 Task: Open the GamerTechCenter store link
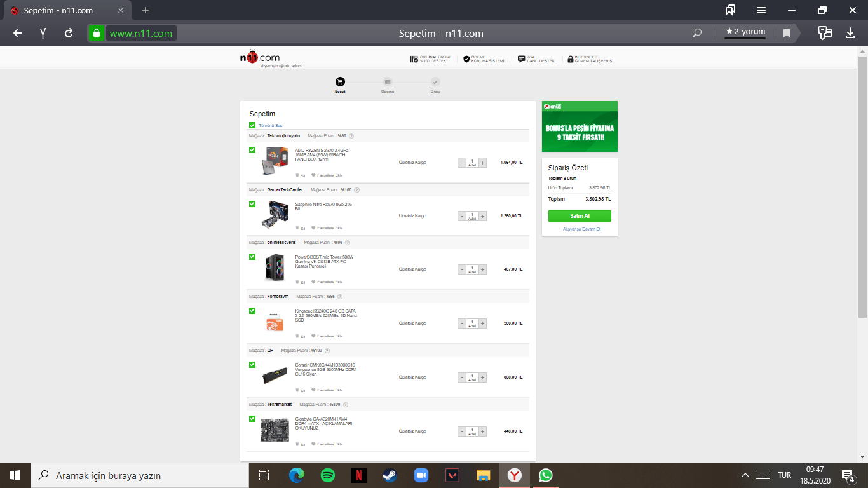(285, 190)
